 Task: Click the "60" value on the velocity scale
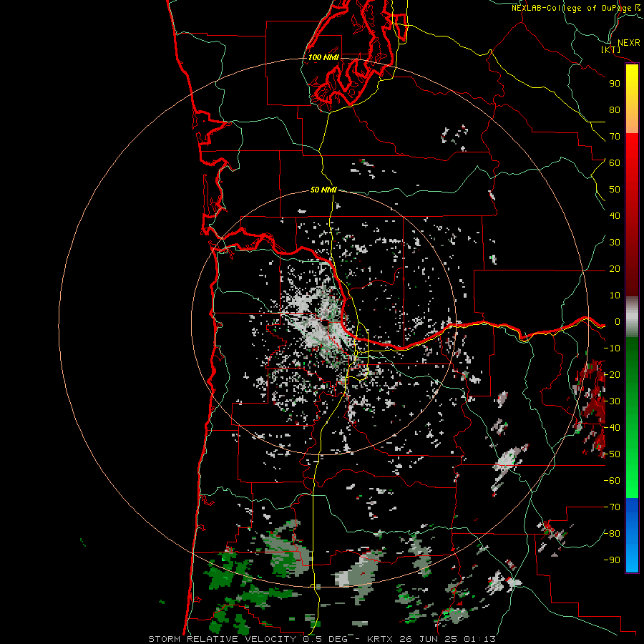tap(615, 163)
